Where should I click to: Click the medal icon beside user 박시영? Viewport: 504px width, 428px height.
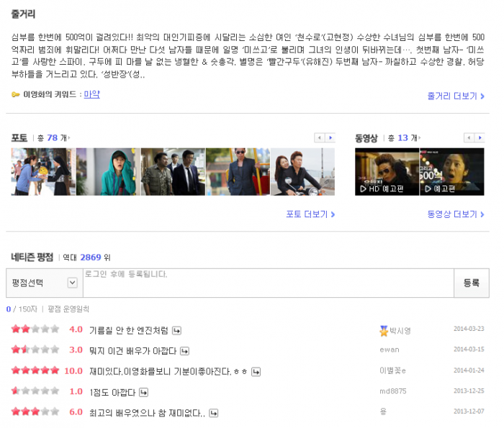coord(384,331)
